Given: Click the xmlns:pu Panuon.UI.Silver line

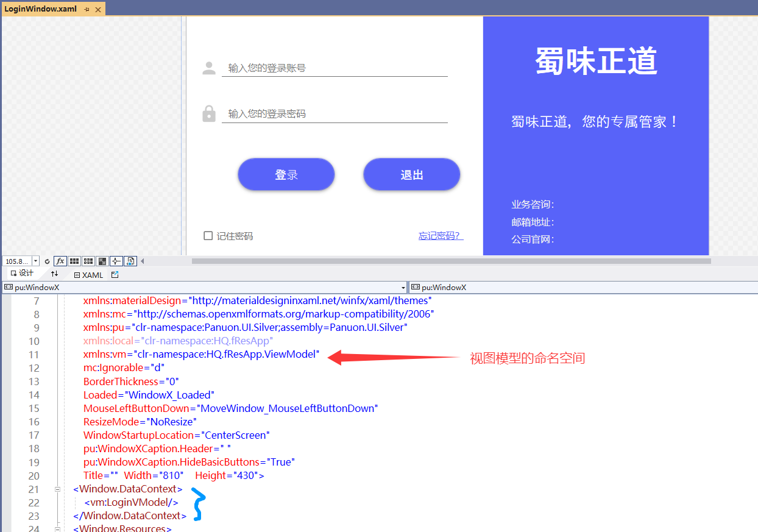Looking at the screenshot, I should click(246, 328).
